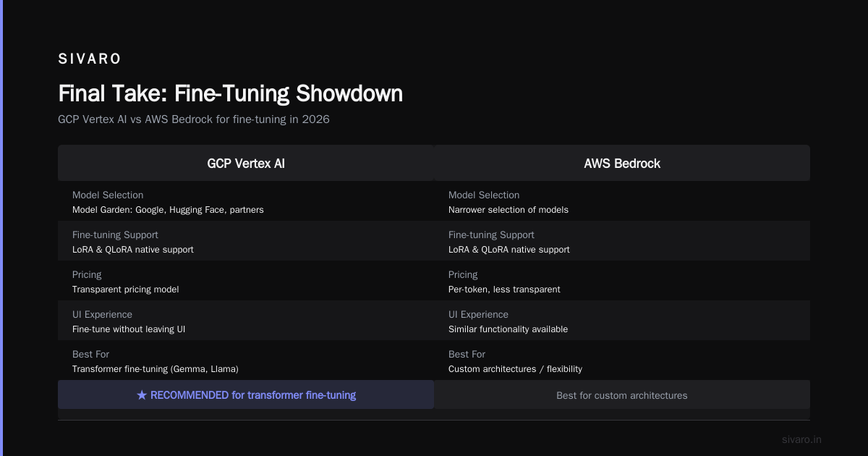Click the Final Take: Fine-Tuning Showdown title
Viewport: 868px width, 456px height.
point(230,93)
